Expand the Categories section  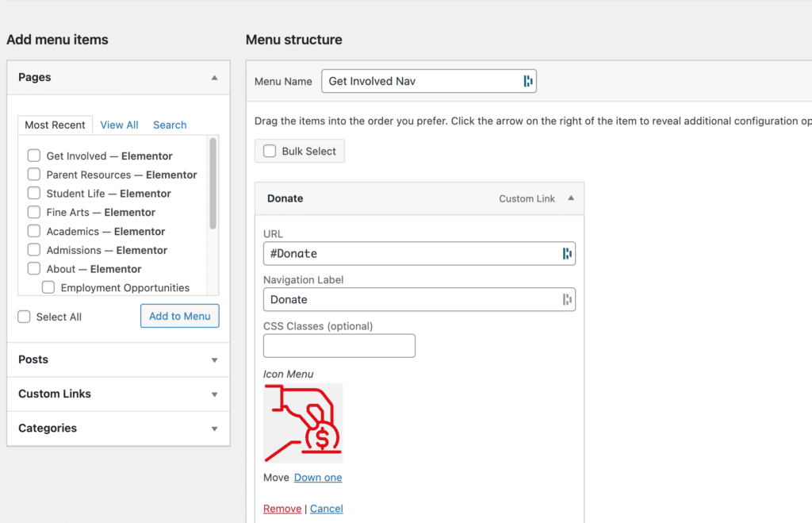(x=214, y=429)
